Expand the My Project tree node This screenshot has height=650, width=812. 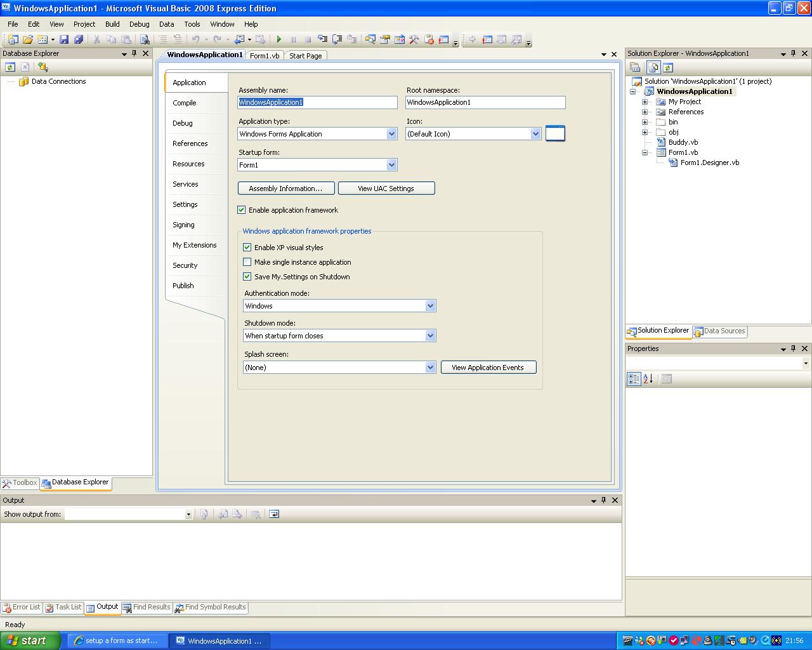pos(645,102)
